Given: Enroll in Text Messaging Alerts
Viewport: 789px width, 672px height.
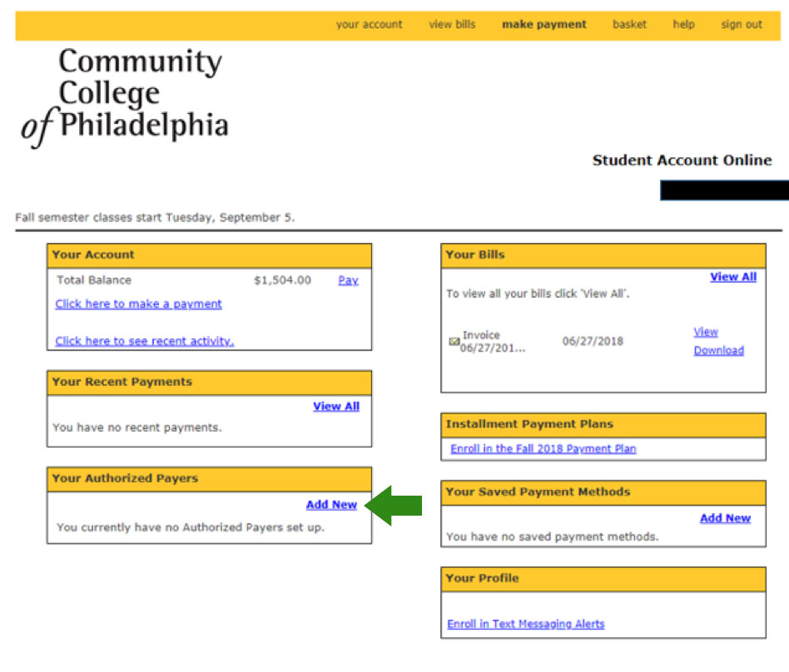Looking at the screenshot, I should [526, 624].
